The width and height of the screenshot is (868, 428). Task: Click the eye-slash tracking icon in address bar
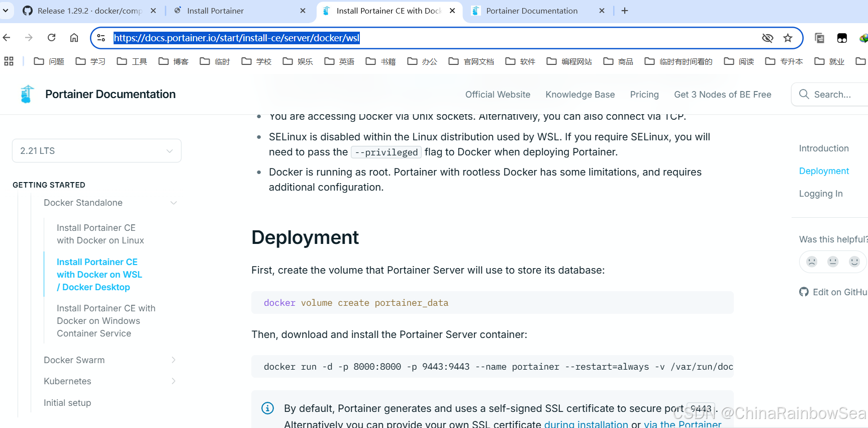coord(767,38)
